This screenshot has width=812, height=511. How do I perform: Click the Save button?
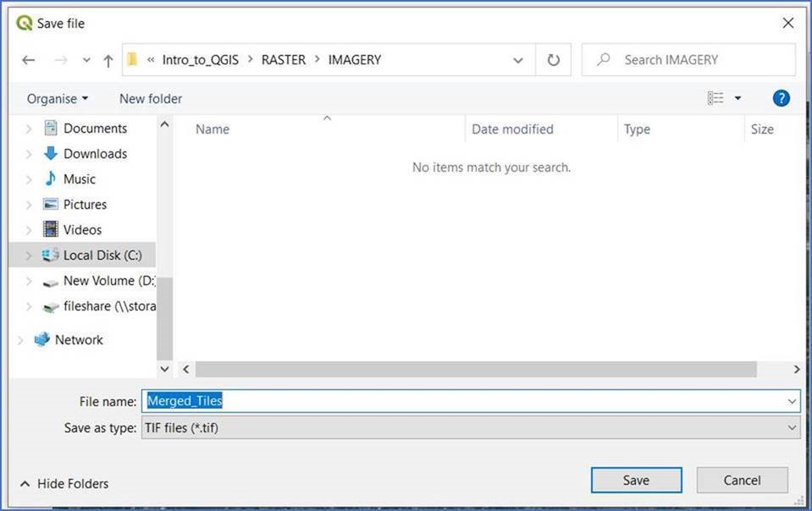point(636,480)
